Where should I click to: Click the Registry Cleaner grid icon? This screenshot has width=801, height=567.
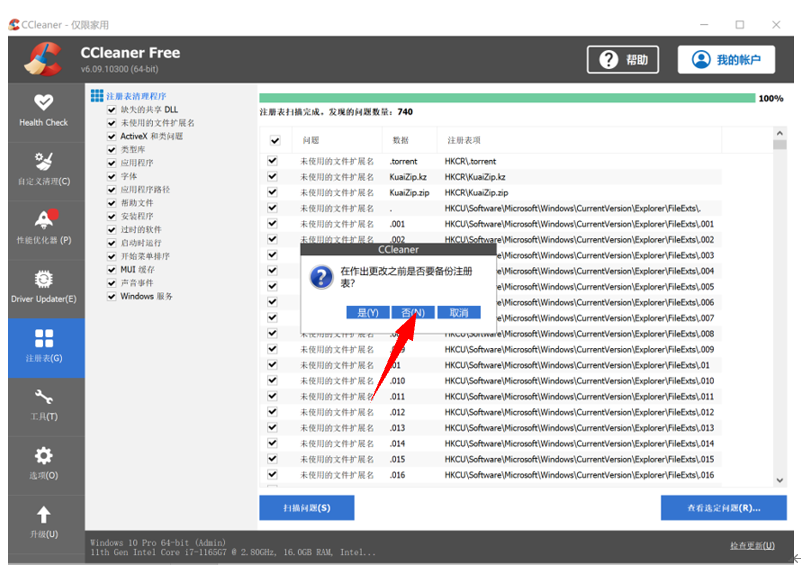coord(97,96)
